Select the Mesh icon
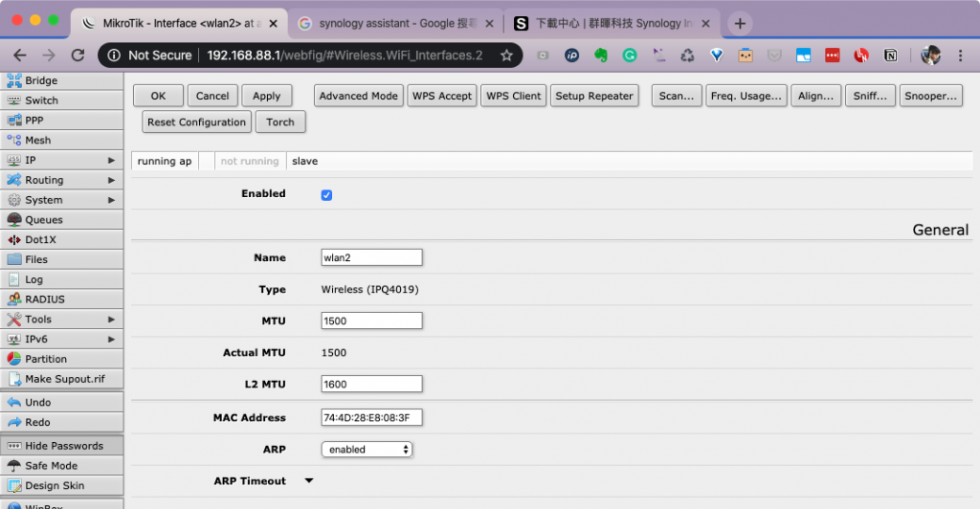The width and height of the screenshot is (980, 509). pos(13,140)
